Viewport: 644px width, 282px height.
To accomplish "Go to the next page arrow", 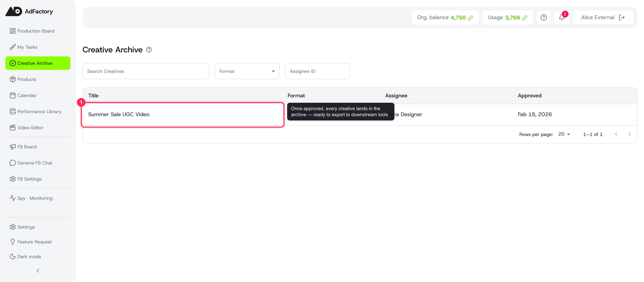I will tap(629, 134).
